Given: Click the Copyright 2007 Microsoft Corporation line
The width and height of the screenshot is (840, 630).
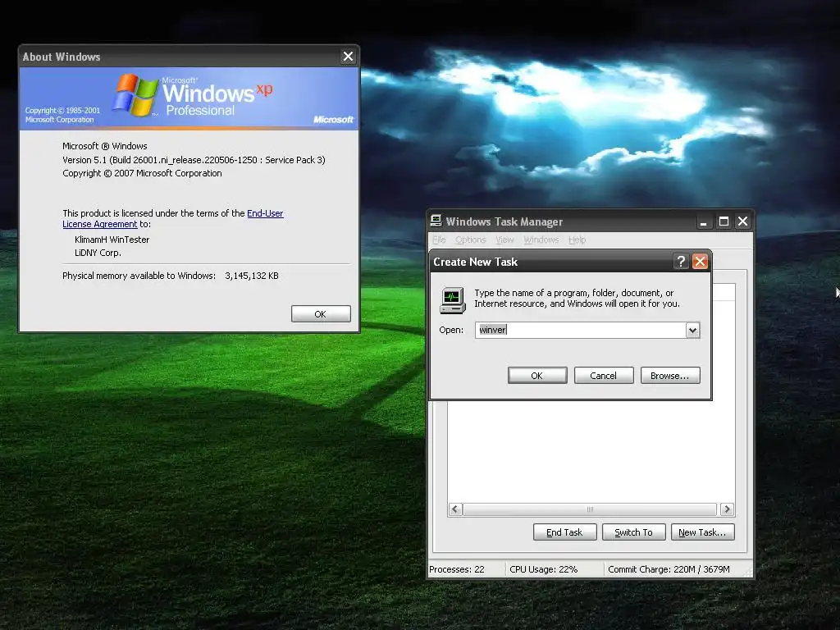Looking at the screenshot, I should (142, 173).
